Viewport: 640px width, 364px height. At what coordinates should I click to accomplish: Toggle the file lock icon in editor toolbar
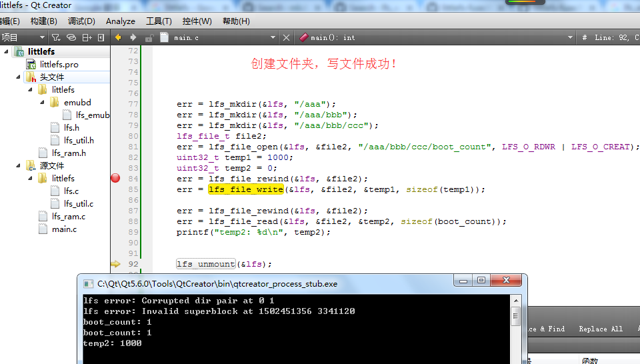(149, 38)
